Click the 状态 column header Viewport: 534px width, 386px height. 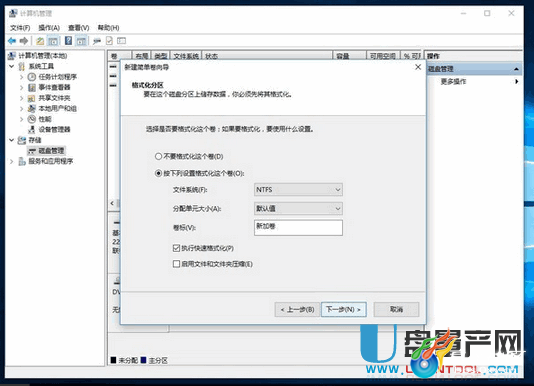pos(267,56)
